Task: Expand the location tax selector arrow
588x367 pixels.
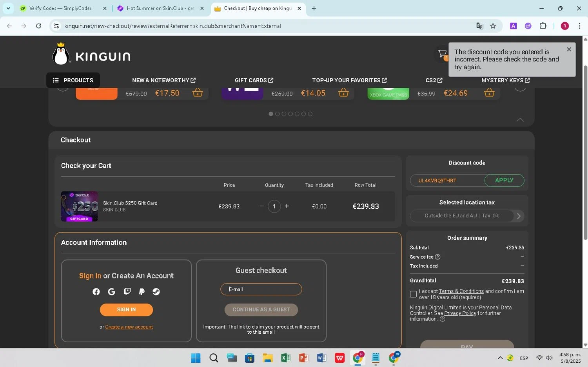Action: (519, 216)
